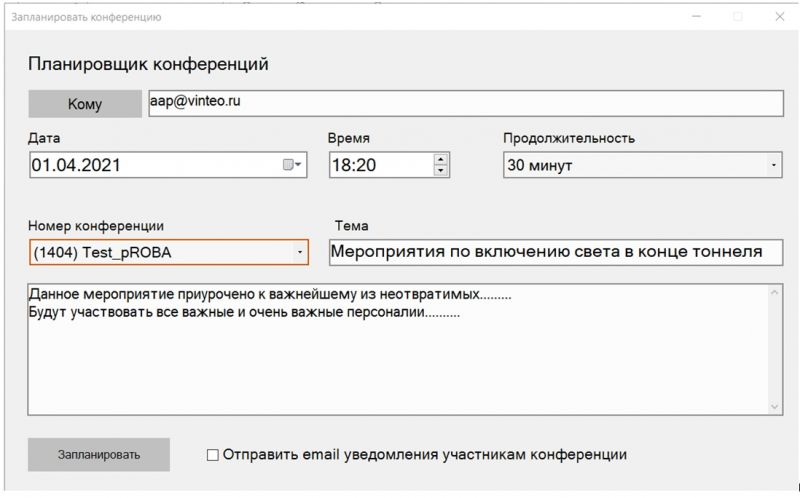Image resolution: width=800 pixels, height=498 pixels.
Task: Click the time field 18:20
Action: coord(389,165)
